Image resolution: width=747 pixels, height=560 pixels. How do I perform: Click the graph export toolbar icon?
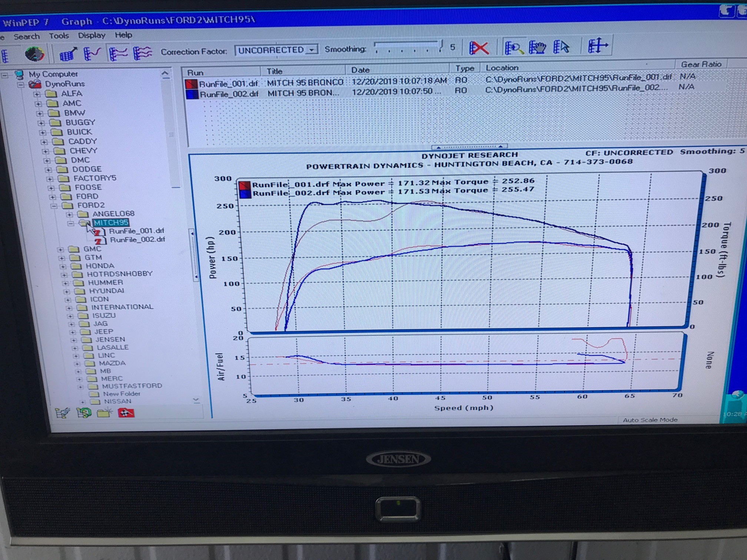[x=68, y=54]
